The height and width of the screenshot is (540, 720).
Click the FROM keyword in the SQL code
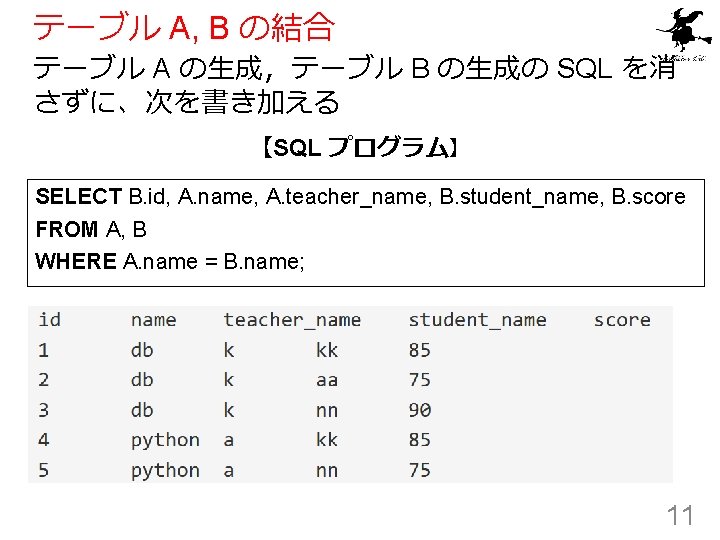[x=67, y=229]
